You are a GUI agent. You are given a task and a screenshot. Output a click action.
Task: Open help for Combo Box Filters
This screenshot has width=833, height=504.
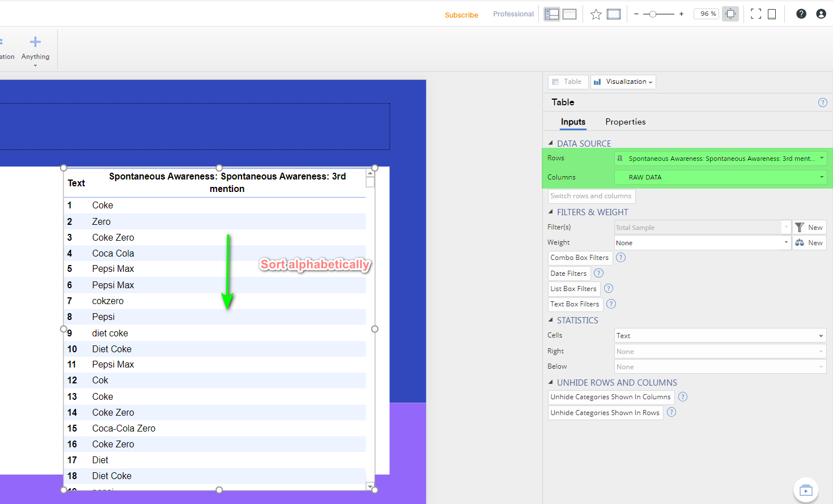click(x=621, y=257)
